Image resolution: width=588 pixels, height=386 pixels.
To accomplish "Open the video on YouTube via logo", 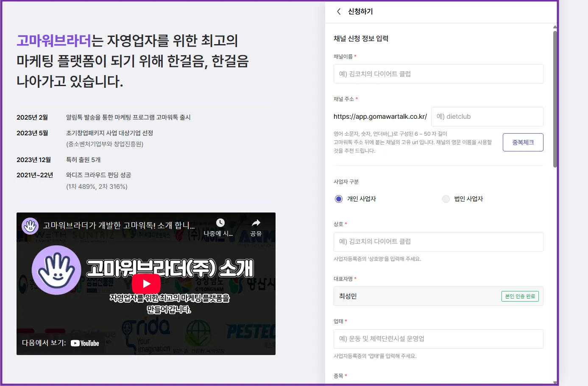I will point(85,343).
